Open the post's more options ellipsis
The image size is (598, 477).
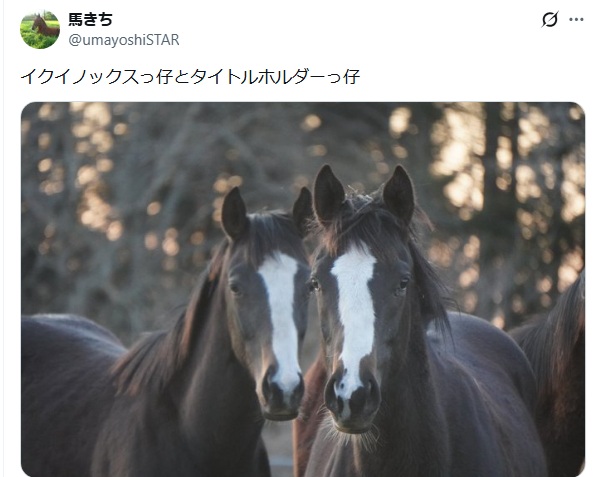[x=576, y=19]
